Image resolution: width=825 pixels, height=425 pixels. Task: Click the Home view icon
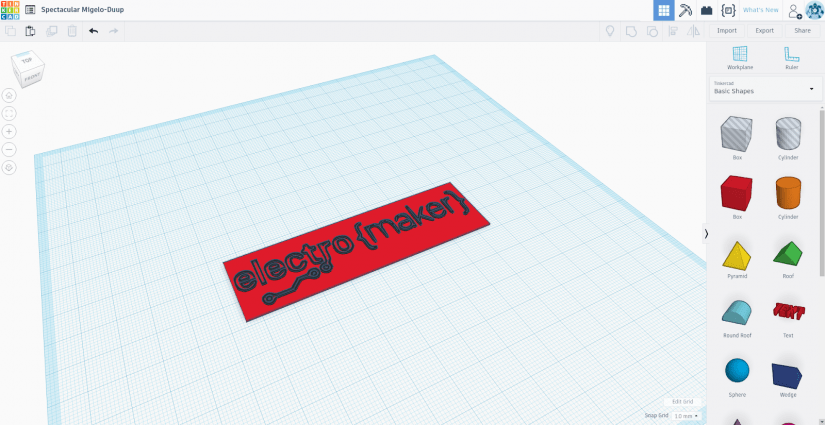pos(9,95)
